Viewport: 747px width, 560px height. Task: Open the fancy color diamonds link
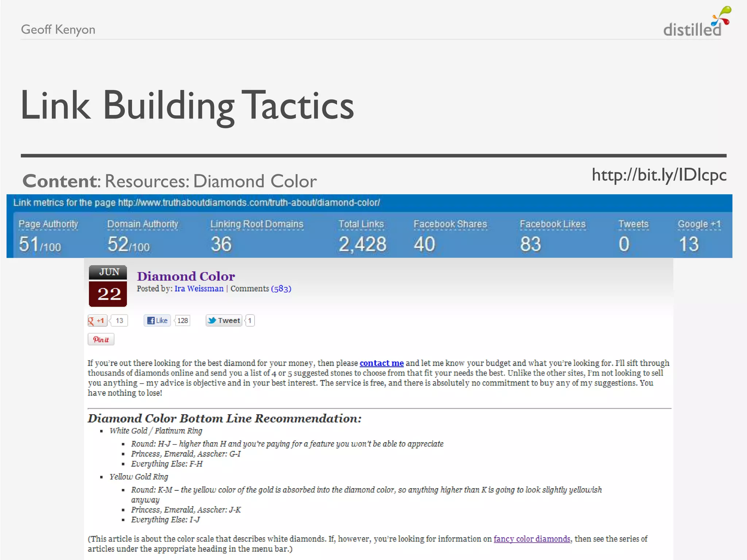tap(532, 539)
